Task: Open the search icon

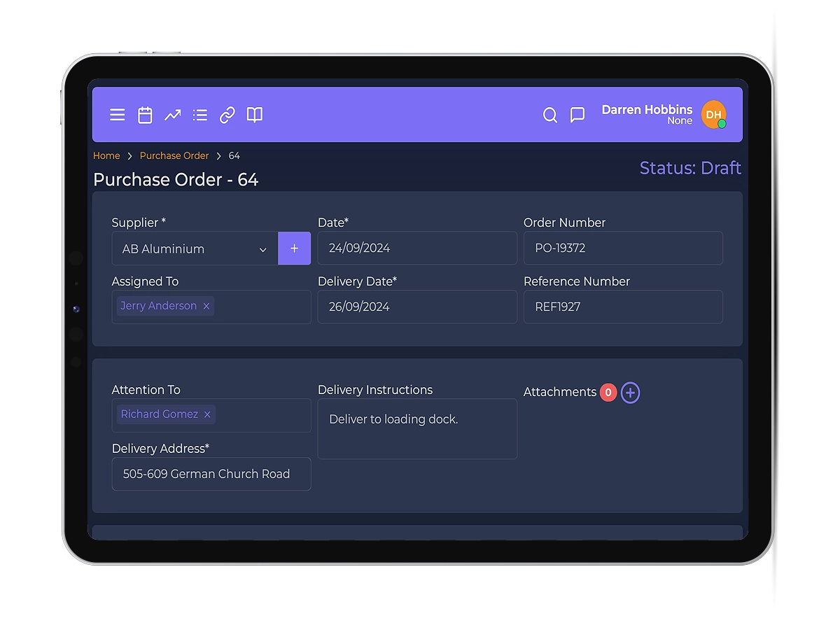Action: click(x=550, y=115)
